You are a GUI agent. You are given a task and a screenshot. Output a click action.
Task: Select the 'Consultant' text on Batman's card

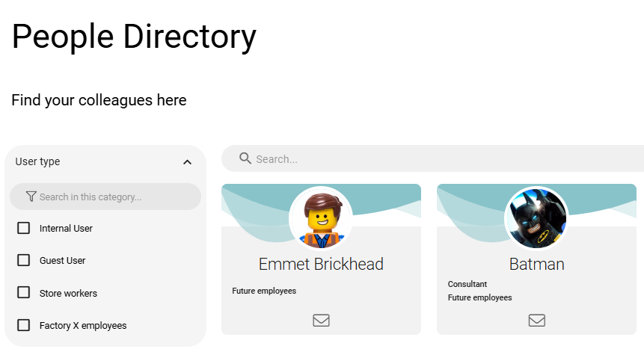[467, 284]
